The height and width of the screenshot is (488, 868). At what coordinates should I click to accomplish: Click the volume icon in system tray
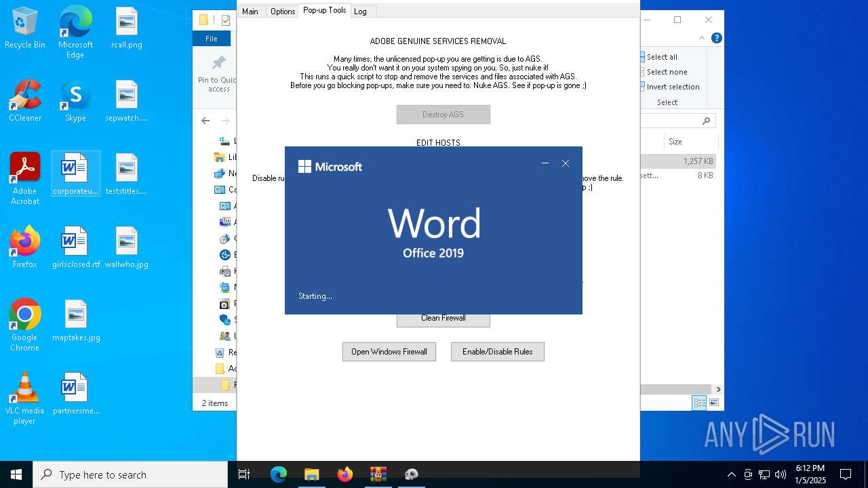(x=781, y=474)
